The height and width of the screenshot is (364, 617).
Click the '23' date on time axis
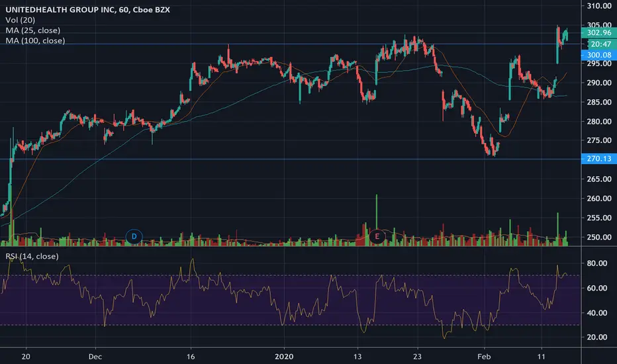(417, 357)
